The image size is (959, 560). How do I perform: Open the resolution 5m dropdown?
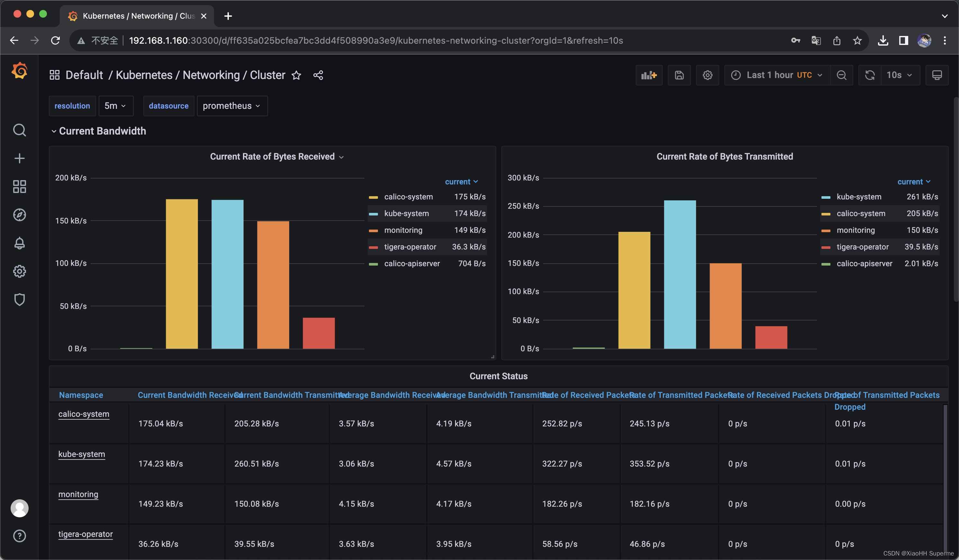[x=116, y=106]
